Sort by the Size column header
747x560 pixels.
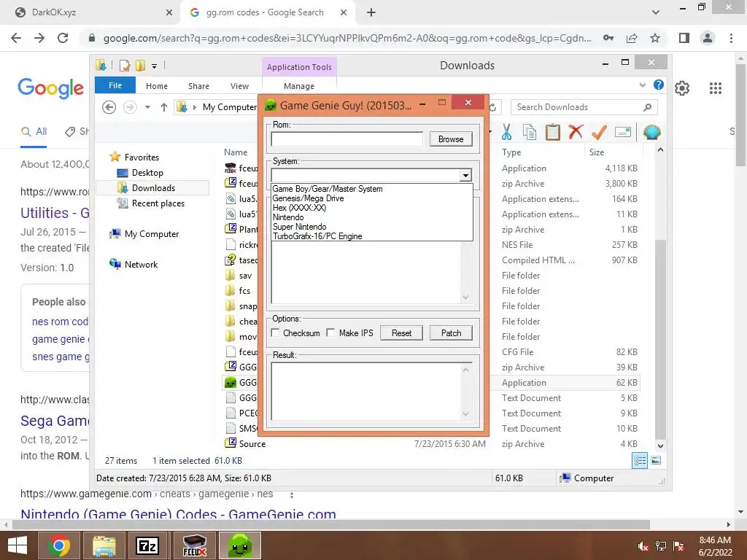[x=597, y=152]
